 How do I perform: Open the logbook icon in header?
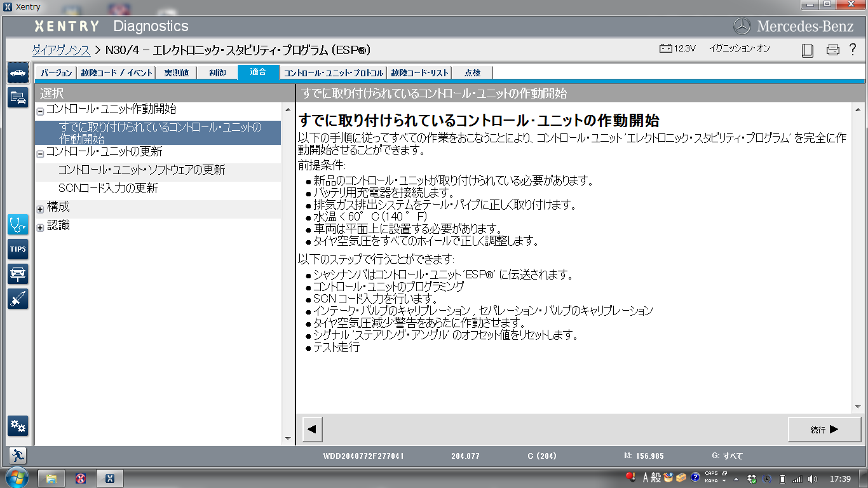[808, 50]
